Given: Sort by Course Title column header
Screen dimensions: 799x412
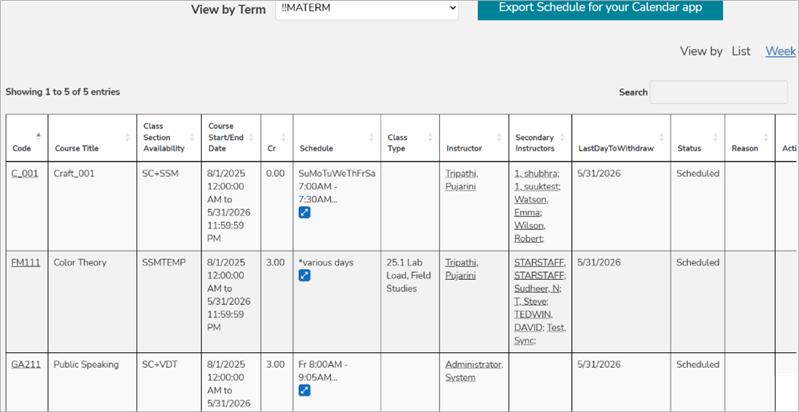Looking at the screenshot, I should pos(76,148).
